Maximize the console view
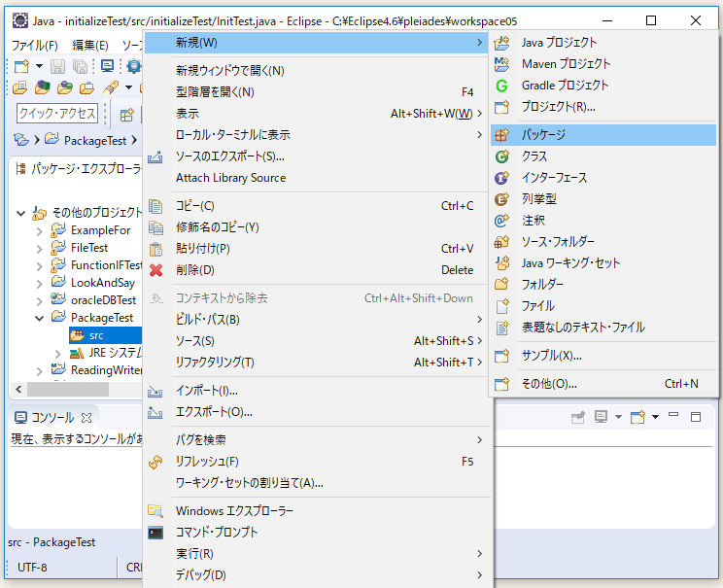Screen dimensions: 723x588 coord(696,417)
